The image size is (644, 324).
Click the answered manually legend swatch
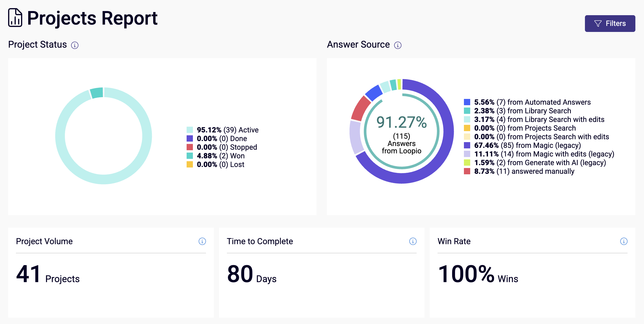(467, 171)
